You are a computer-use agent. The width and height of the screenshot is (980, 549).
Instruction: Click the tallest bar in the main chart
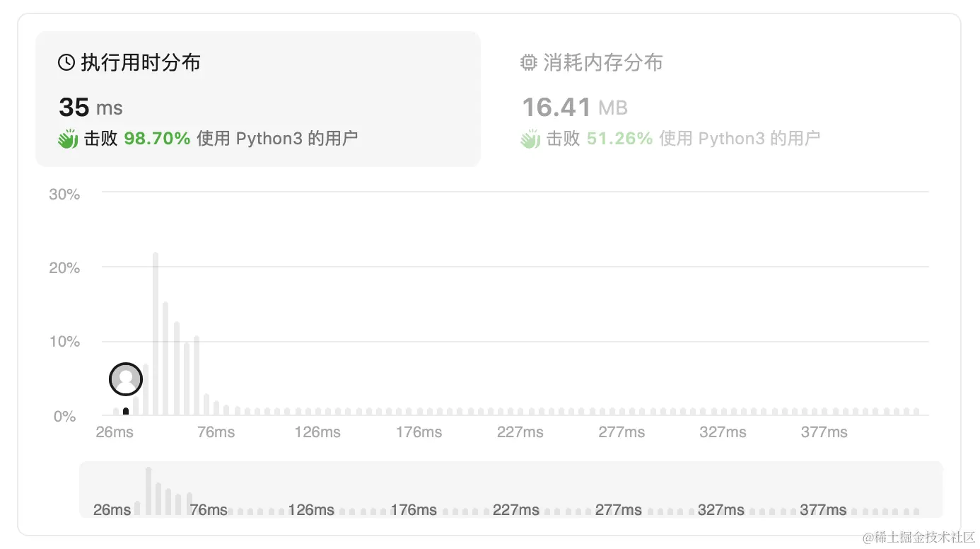[156, 333]
